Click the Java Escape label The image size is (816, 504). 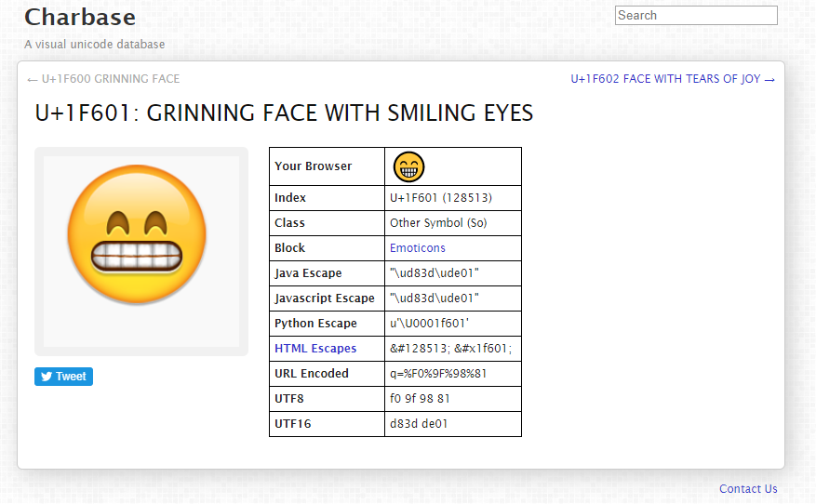coord(308,273)
